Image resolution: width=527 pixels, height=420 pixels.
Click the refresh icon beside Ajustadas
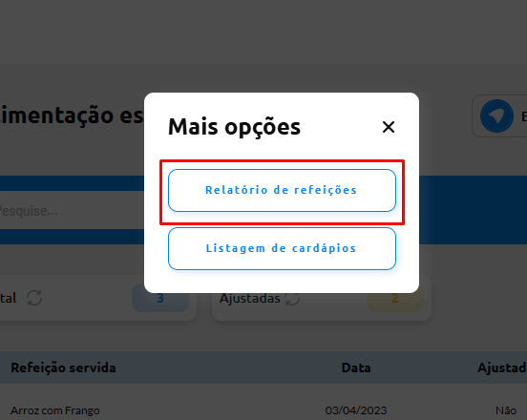click(x=292, y=298)
